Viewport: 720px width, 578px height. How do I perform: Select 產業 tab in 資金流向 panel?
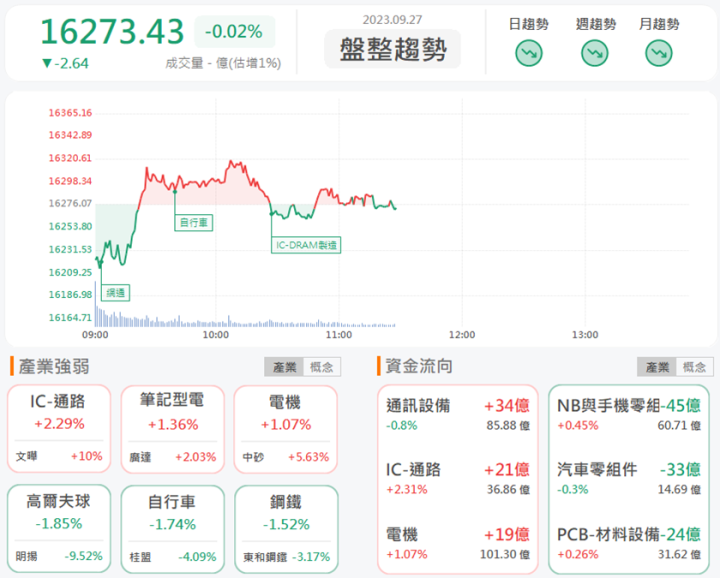[x=656, y=367]
